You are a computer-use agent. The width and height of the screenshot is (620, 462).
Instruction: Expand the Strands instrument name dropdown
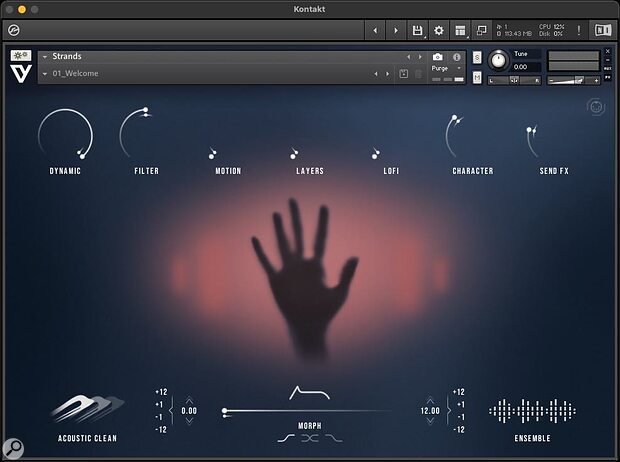[45, 57]
